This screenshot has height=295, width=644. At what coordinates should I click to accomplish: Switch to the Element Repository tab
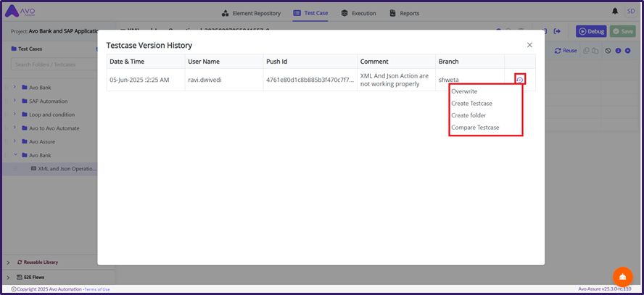[x=251, y=13]
